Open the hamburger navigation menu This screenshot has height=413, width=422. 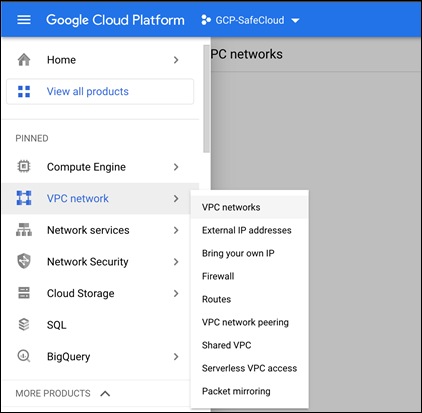[x=24, y=20]
